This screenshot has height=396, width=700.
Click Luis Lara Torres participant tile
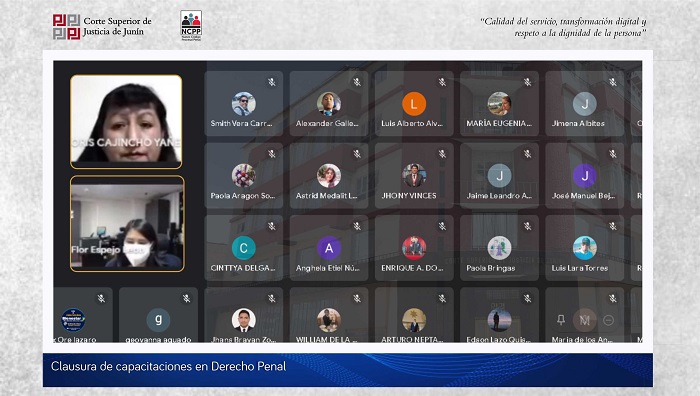tap(584, 248)
